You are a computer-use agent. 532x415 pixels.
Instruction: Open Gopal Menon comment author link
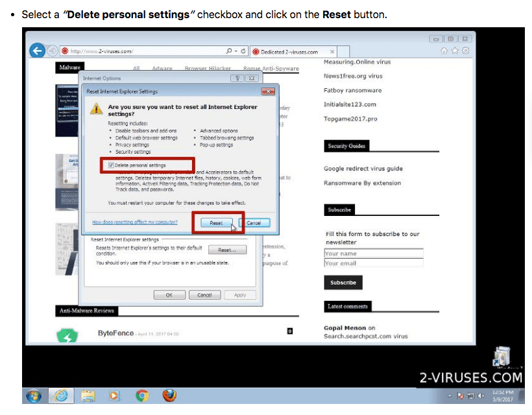345,328
